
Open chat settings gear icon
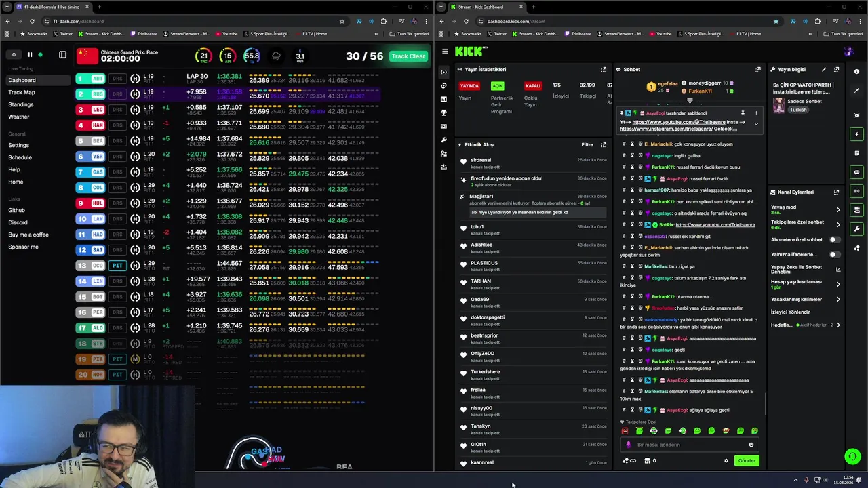point(726,461)
